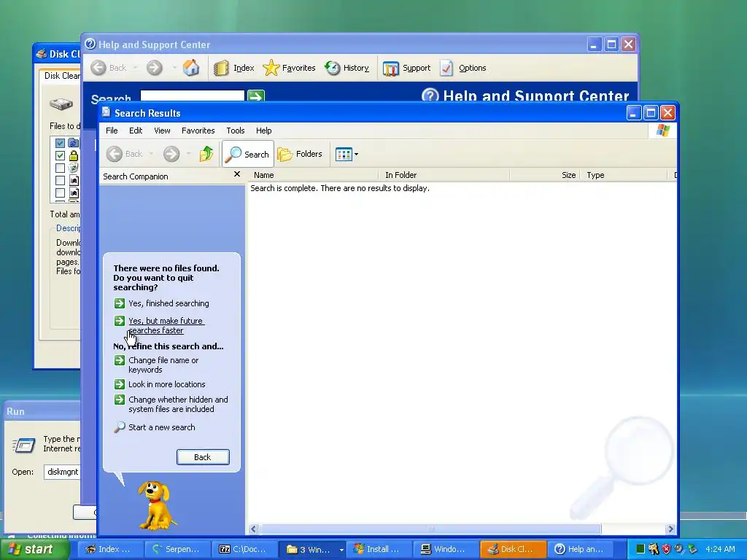Open Support in Help and Support Center

(x=407, y=68)
